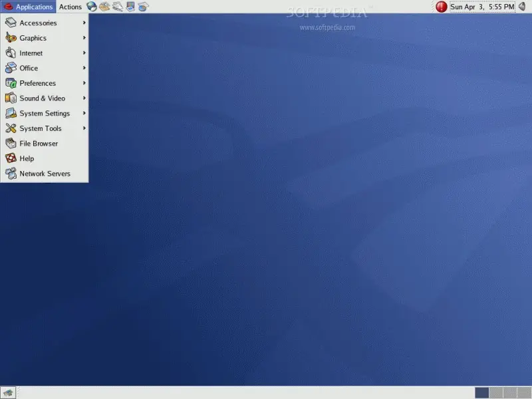Launch the presentation app icon in the top panel
Viewport: 532px width, 399px height.
(130, 7)
